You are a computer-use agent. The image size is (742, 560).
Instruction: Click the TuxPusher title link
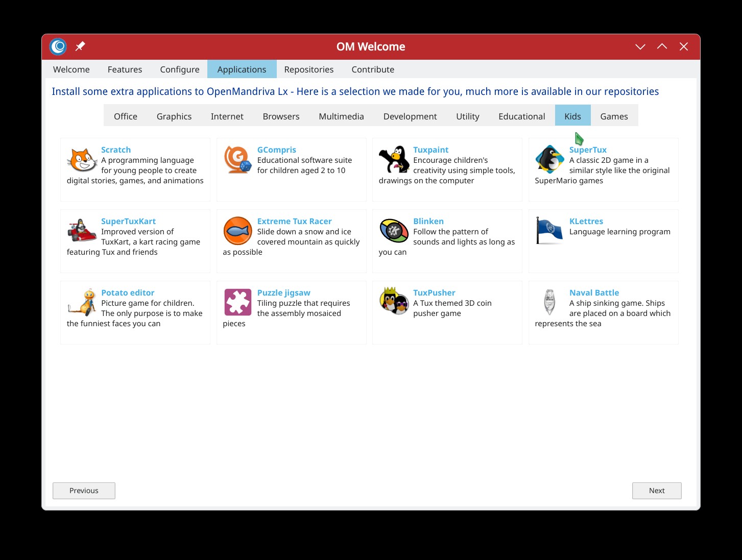(434, 293)
